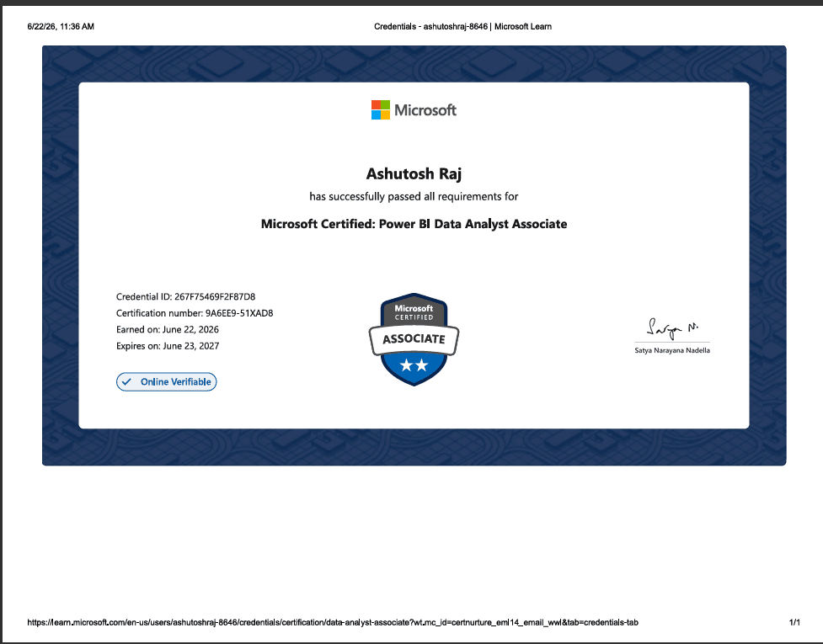Click 'has successfully passed all requirements for' text

414,197
